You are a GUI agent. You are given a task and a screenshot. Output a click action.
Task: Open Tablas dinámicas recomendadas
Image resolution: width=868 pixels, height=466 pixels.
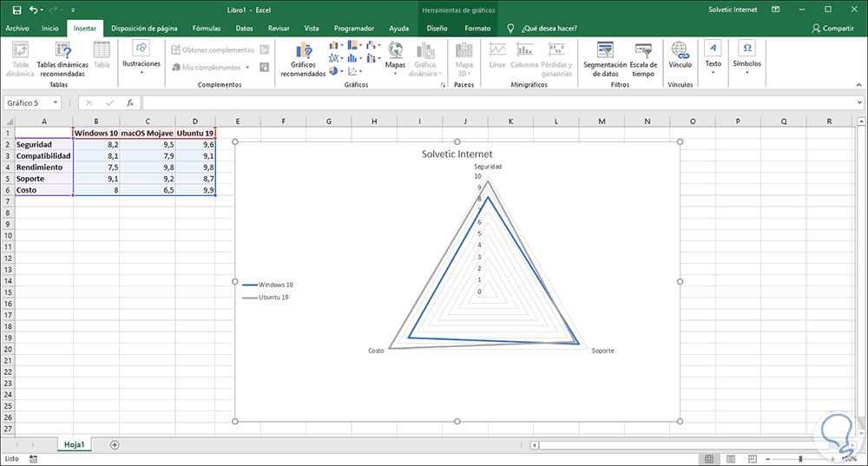[62, 60]
